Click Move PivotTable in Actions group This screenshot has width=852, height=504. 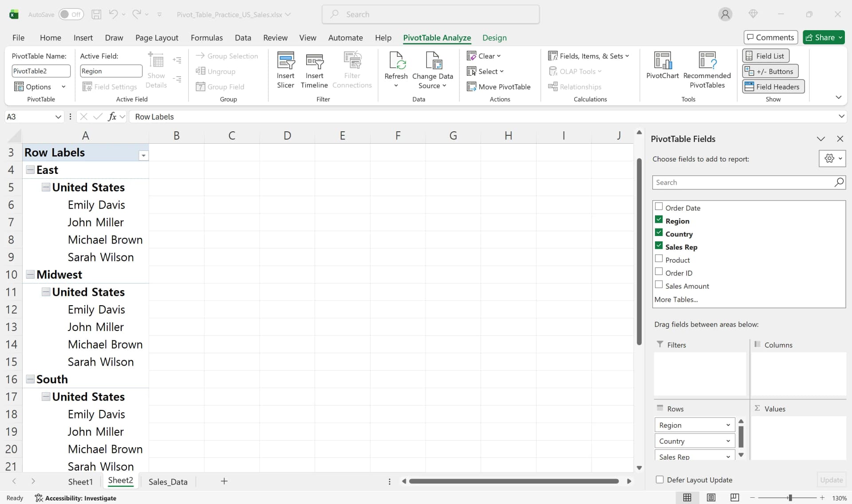click(499, 87)
